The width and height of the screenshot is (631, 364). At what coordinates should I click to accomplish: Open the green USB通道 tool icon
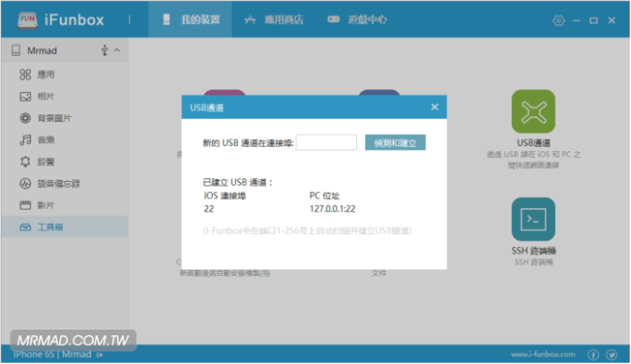point(533,111)
